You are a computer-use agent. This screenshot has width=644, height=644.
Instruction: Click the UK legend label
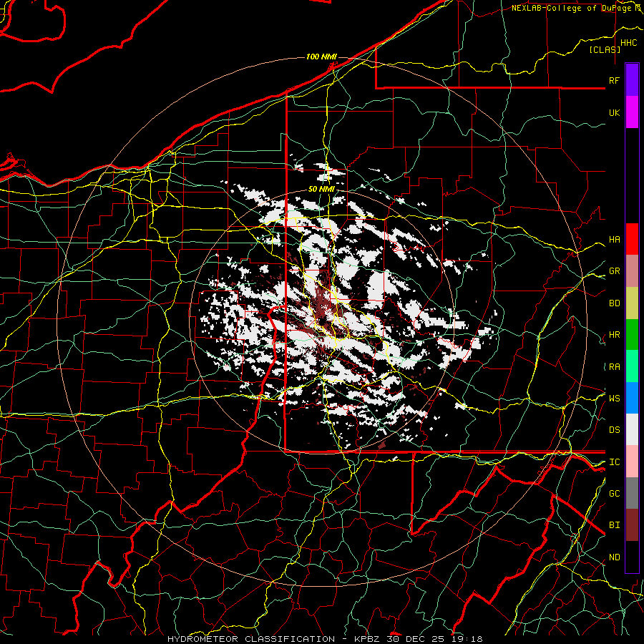pyautogui.click(x=614, y=112)
